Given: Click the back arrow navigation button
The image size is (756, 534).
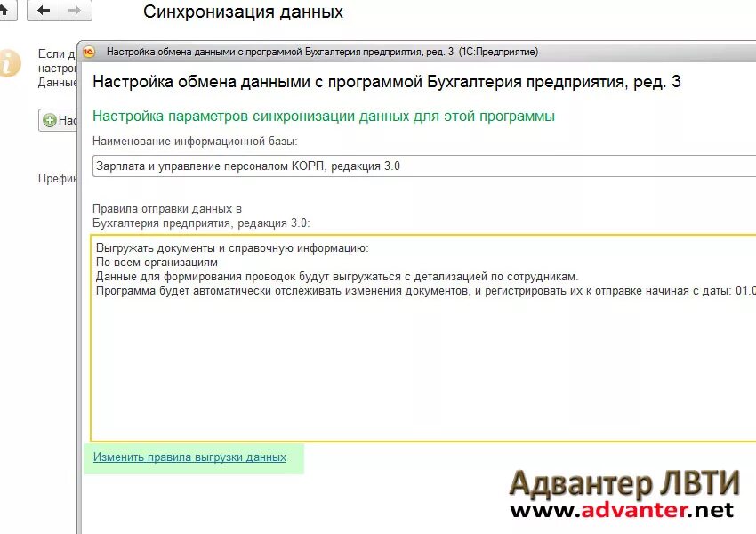Looking at the screenshot, I should (x=44, y=10).
